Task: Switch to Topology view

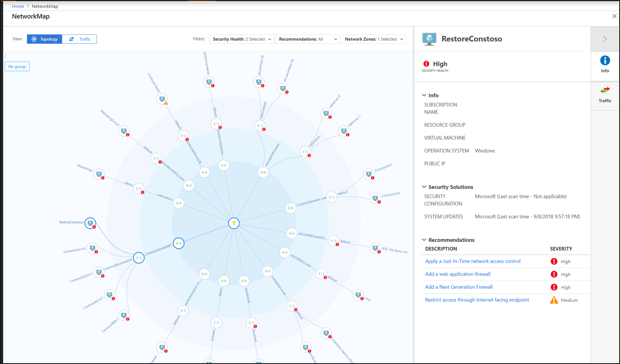Action: 44,39
